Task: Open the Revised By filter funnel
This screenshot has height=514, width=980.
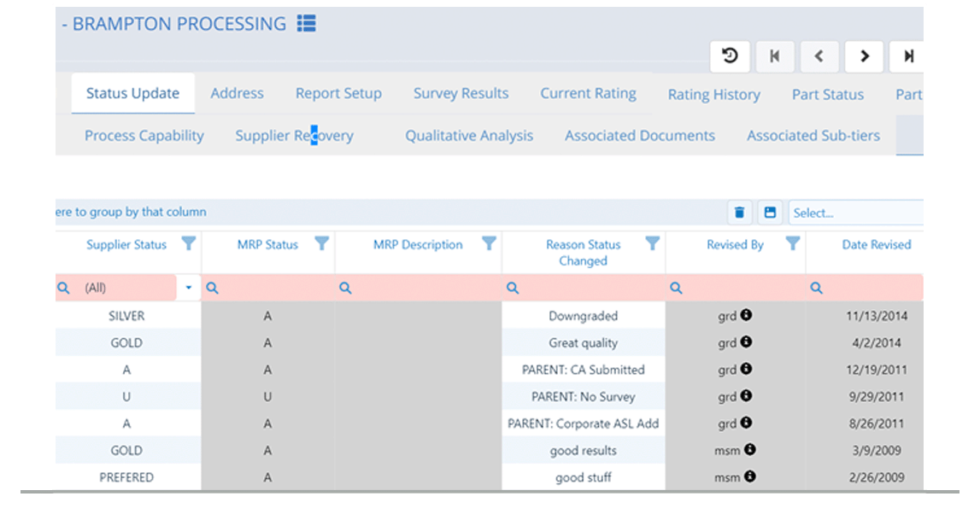Action: tap(792, 243)
